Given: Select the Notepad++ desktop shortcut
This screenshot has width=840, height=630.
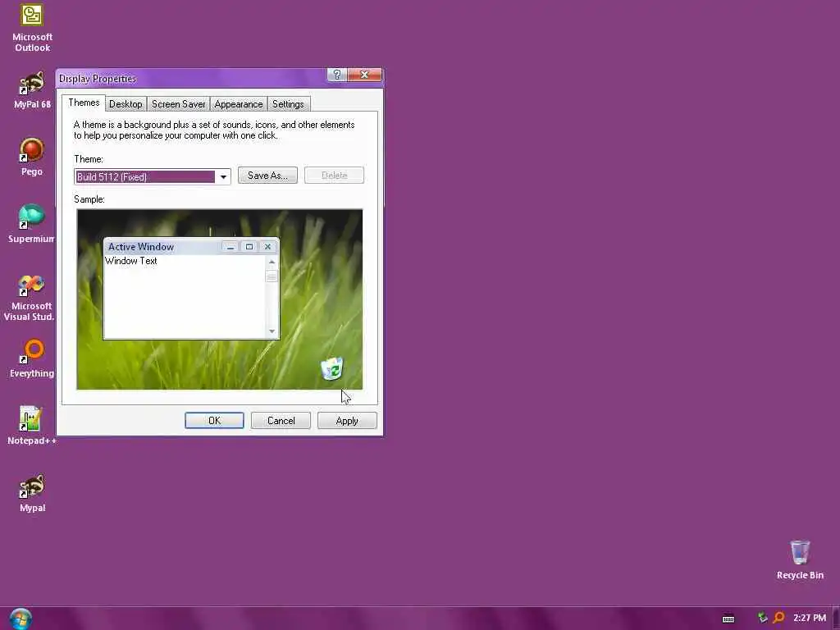Looking at the screenshot, I should coord(32,426).
